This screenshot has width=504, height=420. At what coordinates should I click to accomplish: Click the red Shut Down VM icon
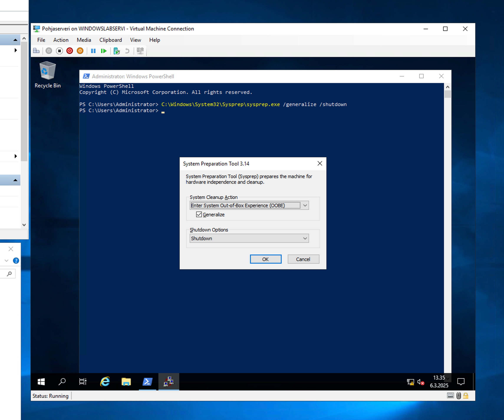(69, 51)
